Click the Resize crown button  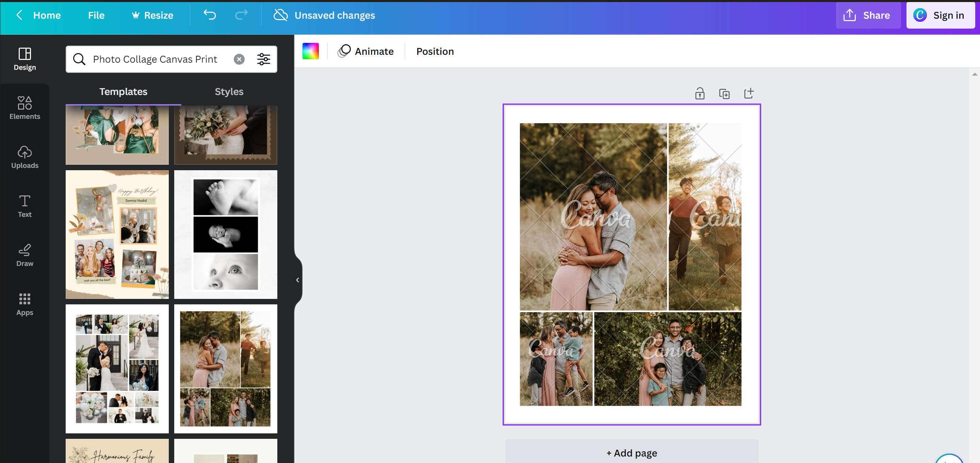click(x=152, y=15)
